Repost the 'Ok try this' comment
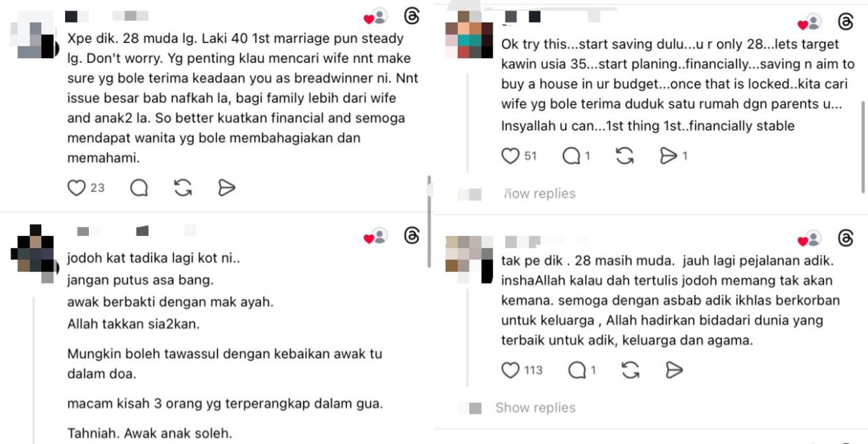This screenshot has height=444, width=868. coord(624,156)
